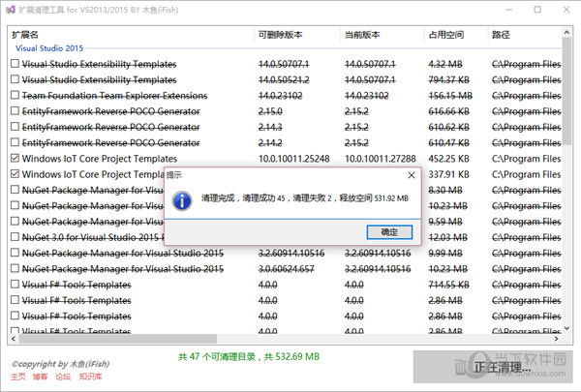
Task: Select the 9.99 MB size cell
Action: click(x=445, y=253)
